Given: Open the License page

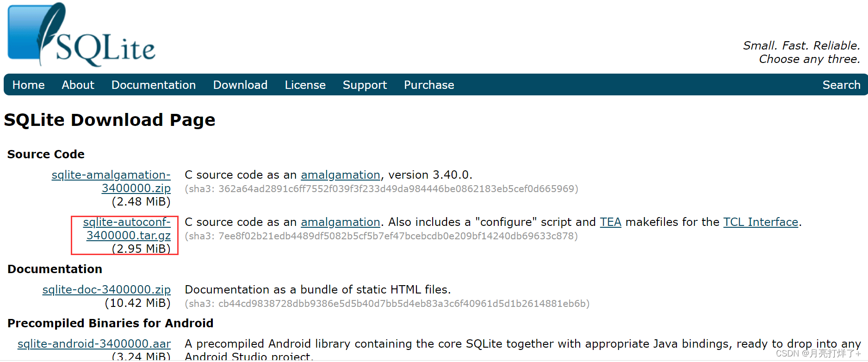Looking at the screenshot, I should tap(305, 85).
